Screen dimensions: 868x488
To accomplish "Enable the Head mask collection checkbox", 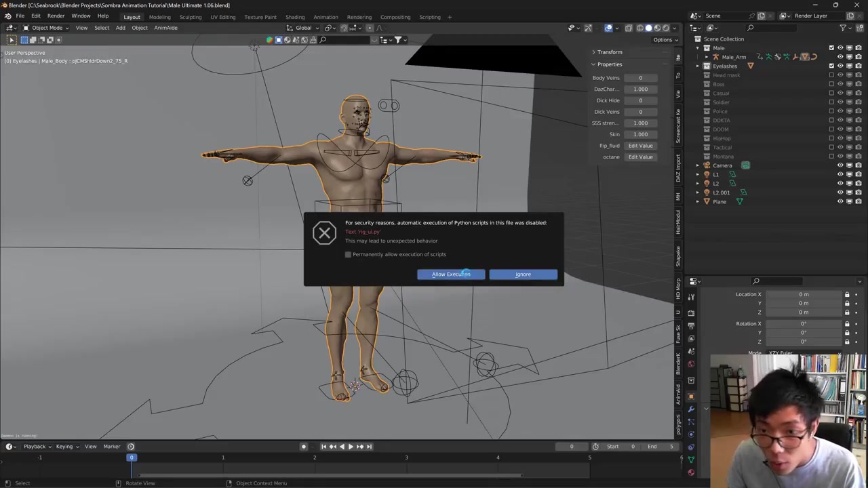I will coord(832,75).
